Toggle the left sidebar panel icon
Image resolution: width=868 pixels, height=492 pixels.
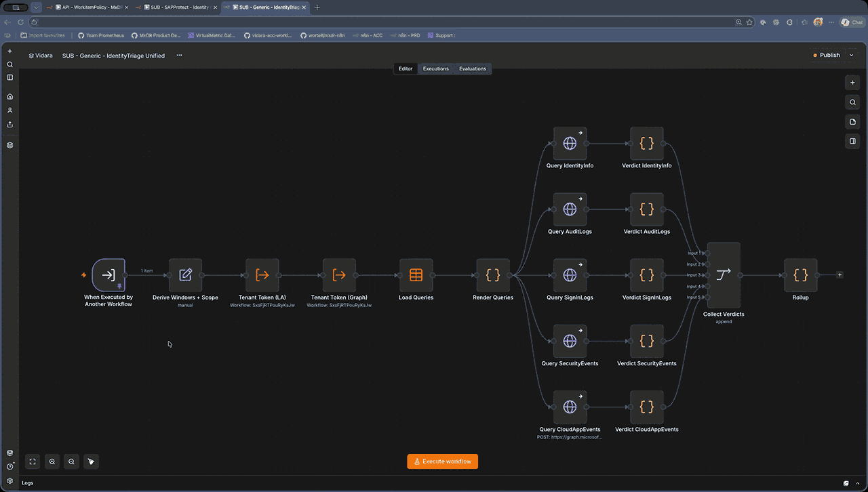[9, 77]
